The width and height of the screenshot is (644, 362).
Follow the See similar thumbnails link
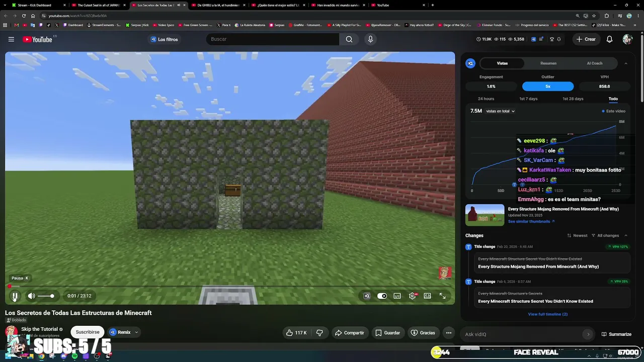click(x=531, y=222)
